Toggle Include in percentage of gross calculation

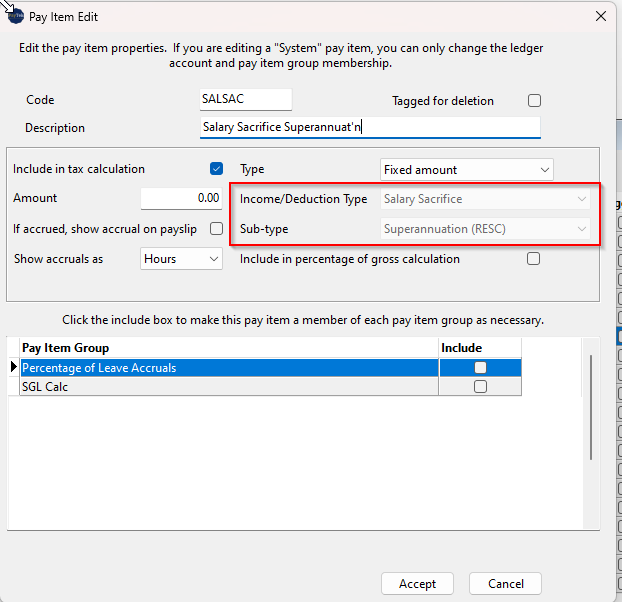(x=533, y=259)
